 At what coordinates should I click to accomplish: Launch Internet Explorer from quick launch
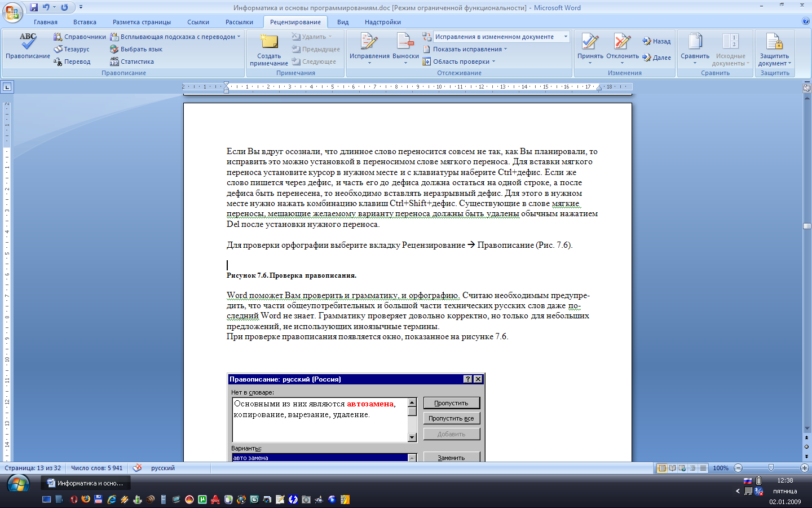[111, 500]
